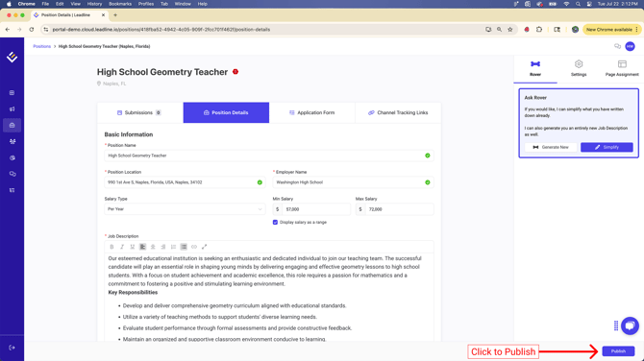
Task: Open the macOS Apple menu
Action: coord(9,4)
